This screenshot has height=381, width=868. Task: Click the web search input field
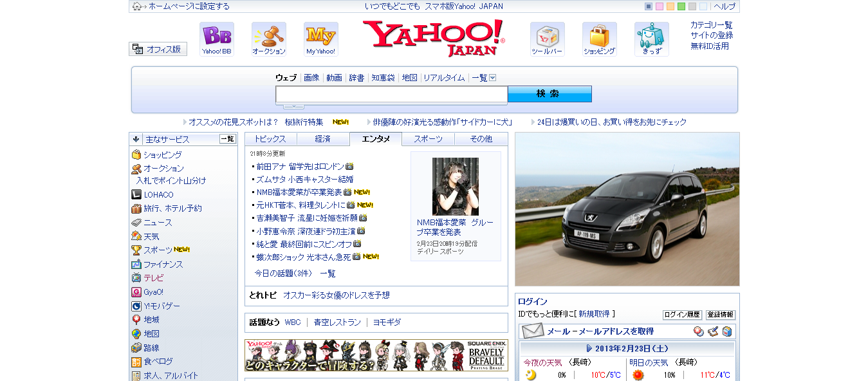click(x=392, y=94)
